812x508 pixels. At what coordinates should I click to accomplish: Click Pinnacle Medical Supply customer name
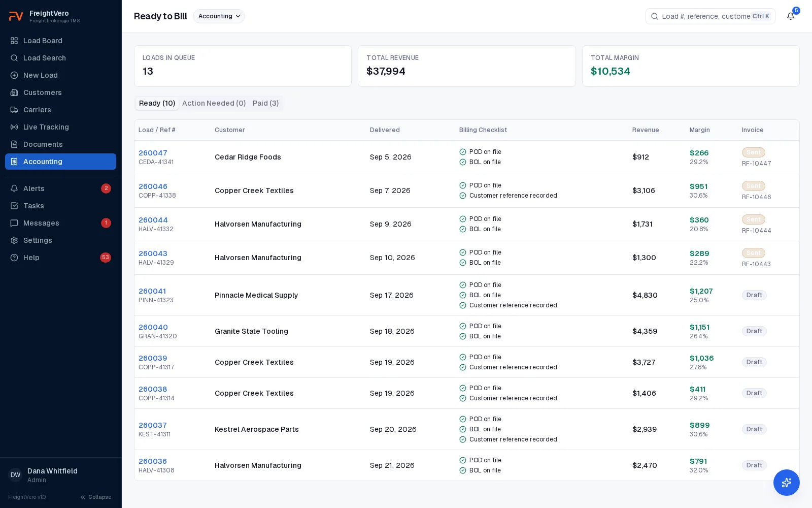tap(256, 295)
